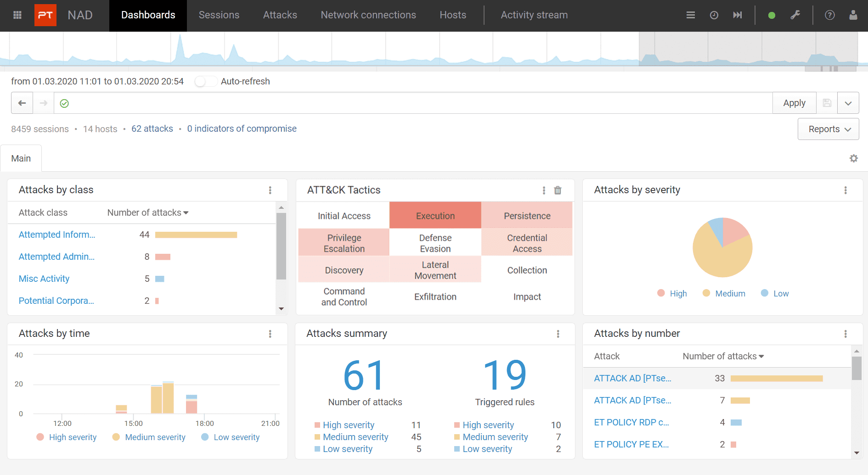Click the Apply button

[x=794, y=103]
